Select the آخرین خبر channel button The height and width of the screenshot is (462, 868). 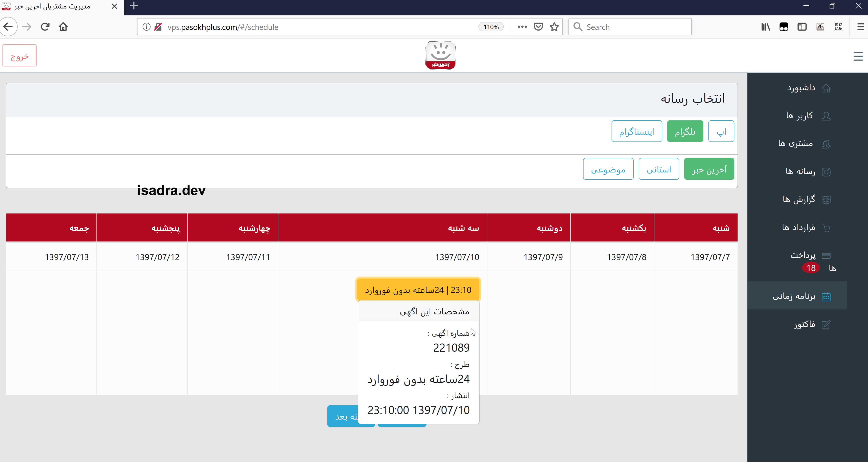pyautogui.click(x=709, y=169)
